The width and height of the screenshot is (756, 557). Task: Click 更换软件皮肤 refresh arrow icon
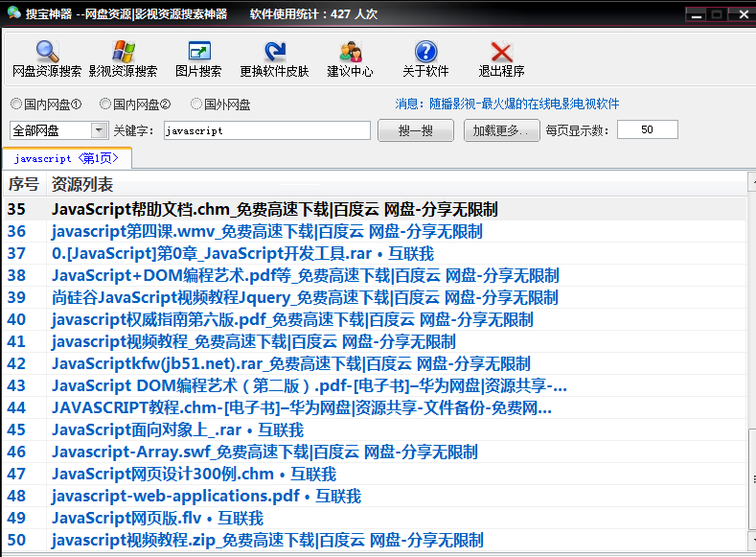click(x=275, y=51)
